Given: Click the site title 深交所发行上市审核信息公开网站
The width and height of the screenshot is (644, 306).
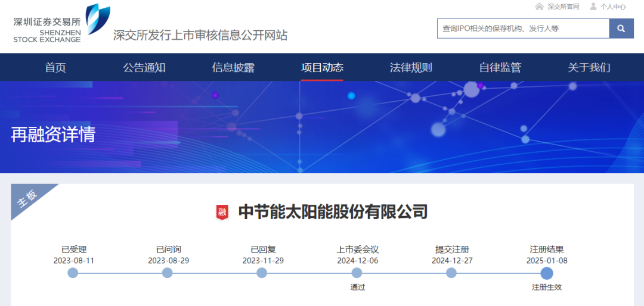Looking at the screenshot, I should 200,35.
